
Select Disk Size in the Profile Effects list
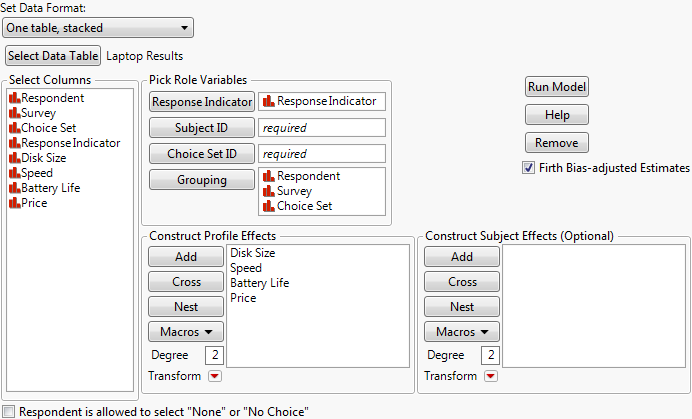pos(253,253)
